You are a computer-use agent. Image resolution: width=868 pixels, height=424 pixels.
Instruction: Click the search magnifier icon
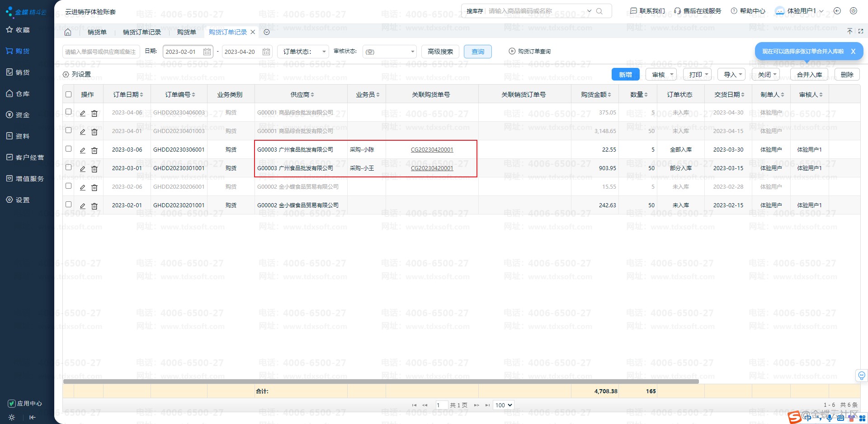[599, 11]
